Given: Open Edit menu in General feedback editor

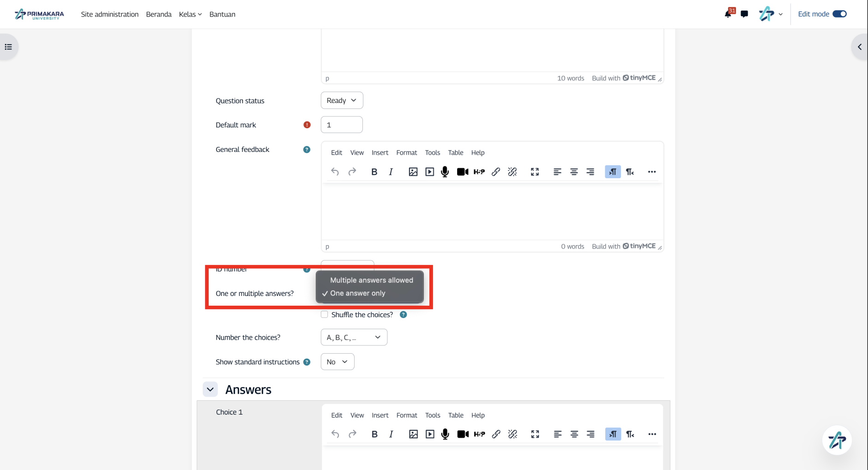Looking at the screenshot, I should 337,153.
